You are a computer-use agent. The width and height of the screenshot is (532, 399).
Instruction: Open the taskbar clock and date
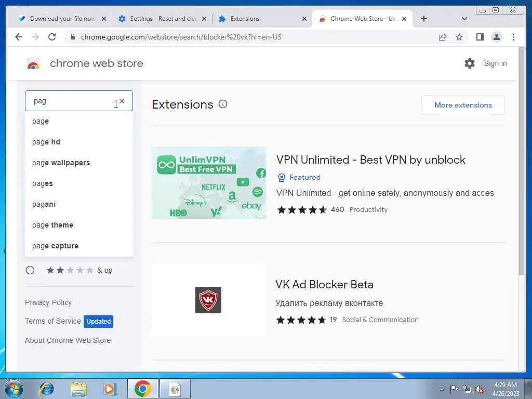point(506,389)
